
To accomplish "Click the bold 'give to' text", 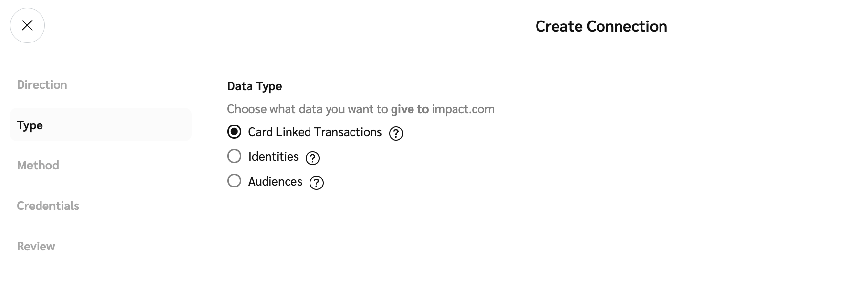I will 410,109.
